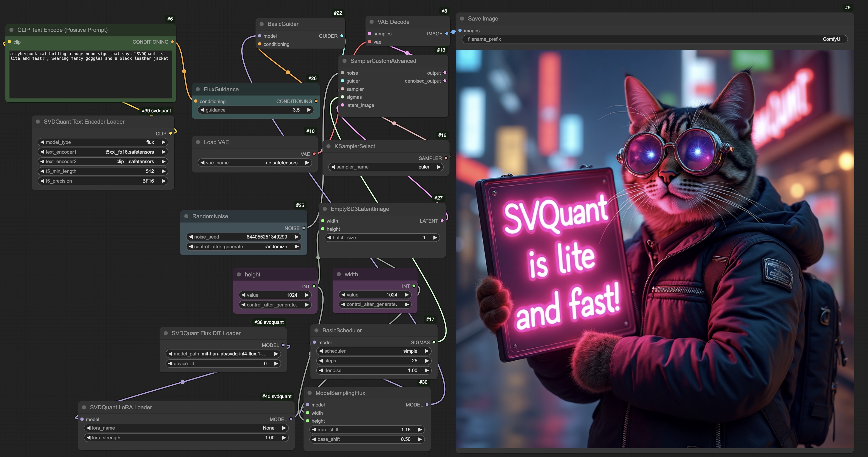Image resolution: width=868 pixels, height=457 pixels.
Task: Increase steps value with right arrow
Action: (427, 361)
